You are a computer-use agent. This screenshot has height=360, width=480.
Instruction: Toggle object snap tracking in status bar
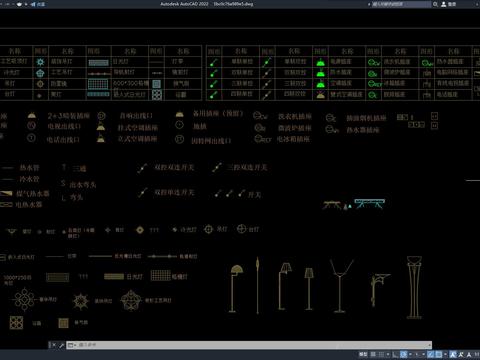431,354
